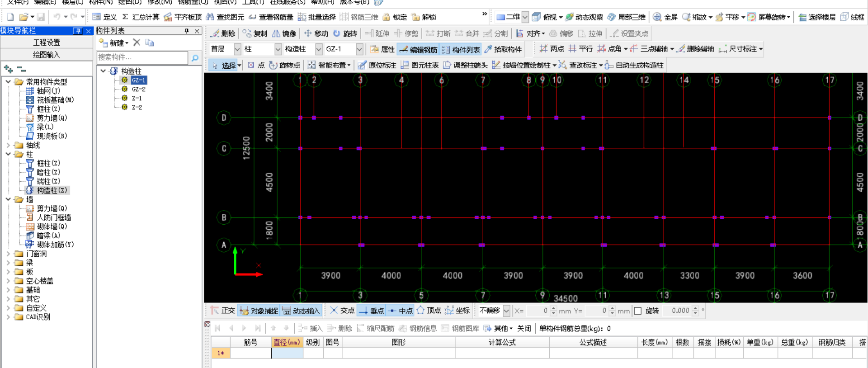Viewport: 868px width, 368px height.
Task: Click the 锁定 (lock) icon
Action: point(395,17)
